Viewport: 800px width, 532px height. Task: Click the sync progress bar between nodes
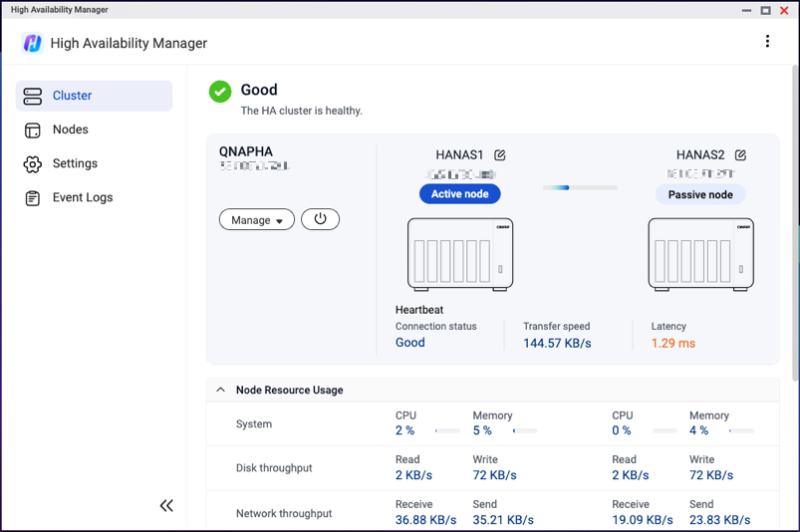tap(580, 187)
